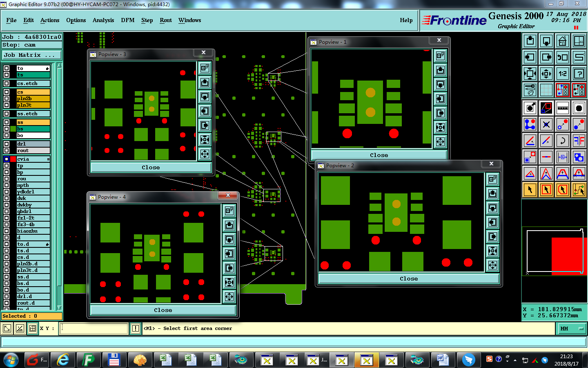Click the red color swatch of layer cvia

[13, 159]
